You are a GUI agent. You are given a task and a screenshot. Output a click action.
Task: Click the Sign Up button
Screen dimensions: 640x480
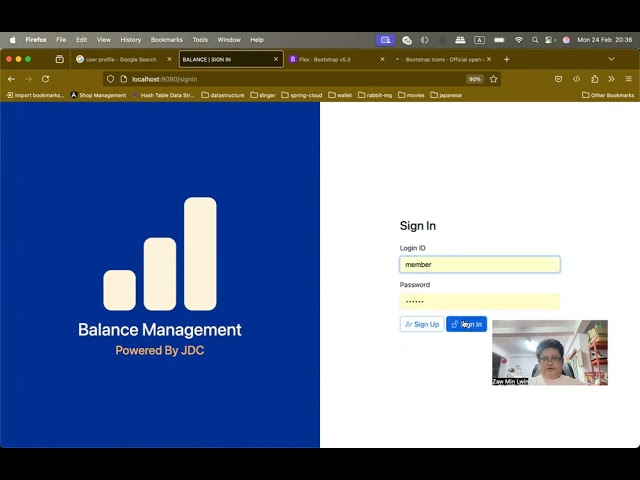pyautogui.click(x=422, y=324)
